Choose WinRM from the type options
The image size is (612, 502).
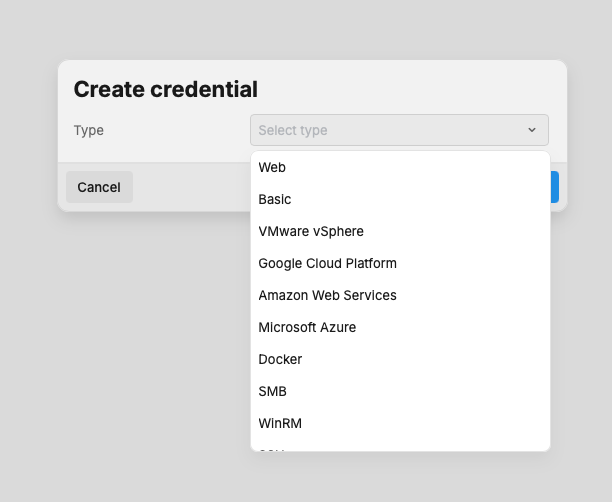click(280, 424)
